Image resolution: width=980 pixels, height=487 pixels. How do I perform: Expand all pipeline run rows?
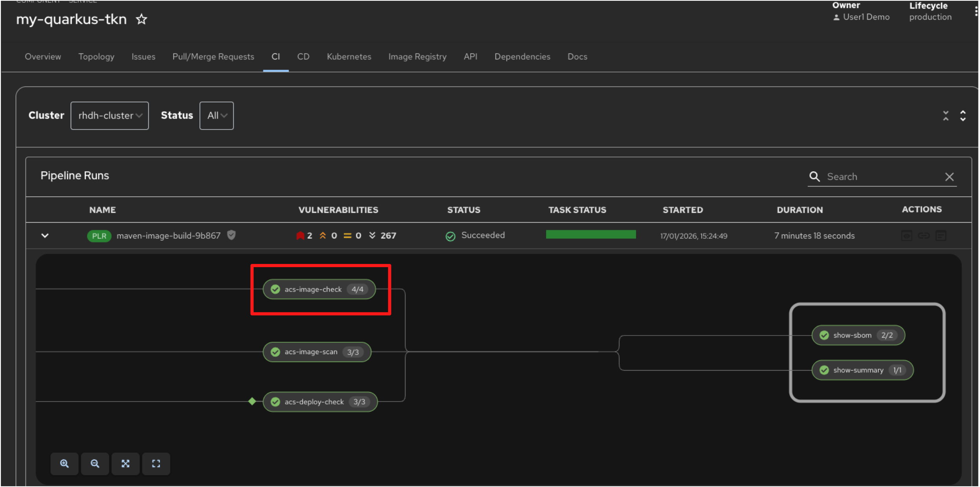coord(963,115)
